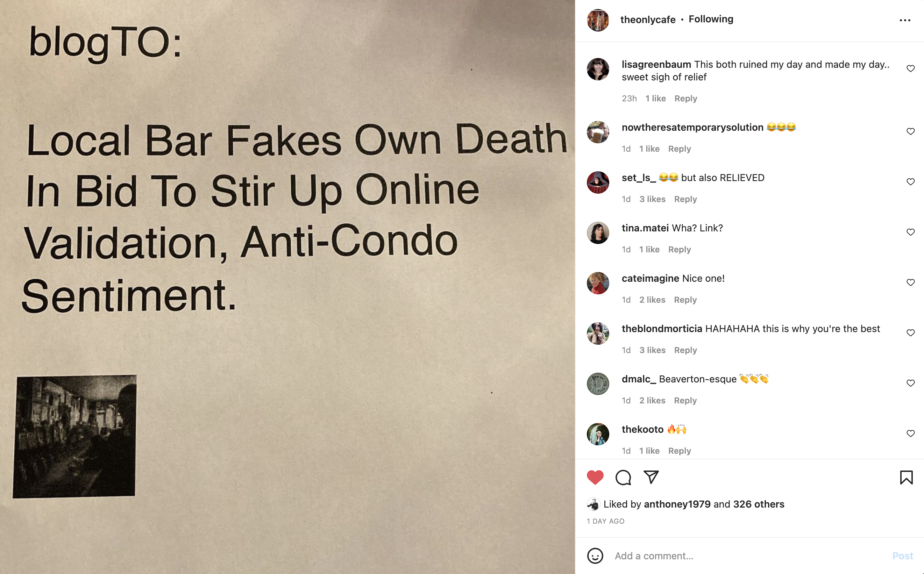The width and height of the screenshot is (924, 574).
Task: Reply to set_ls_ comment
Action: pos(685,199)
